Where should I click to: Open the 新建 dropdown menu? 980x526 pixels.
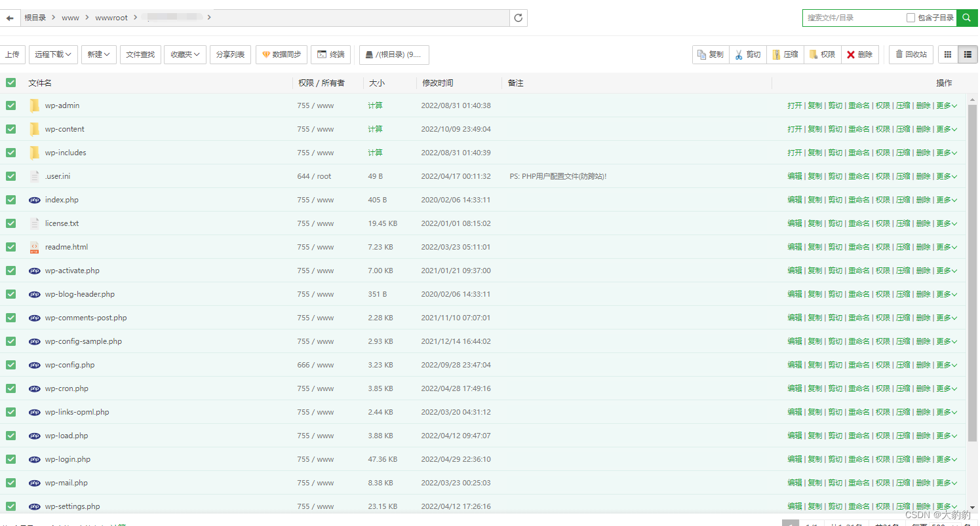tap(99, 55)
